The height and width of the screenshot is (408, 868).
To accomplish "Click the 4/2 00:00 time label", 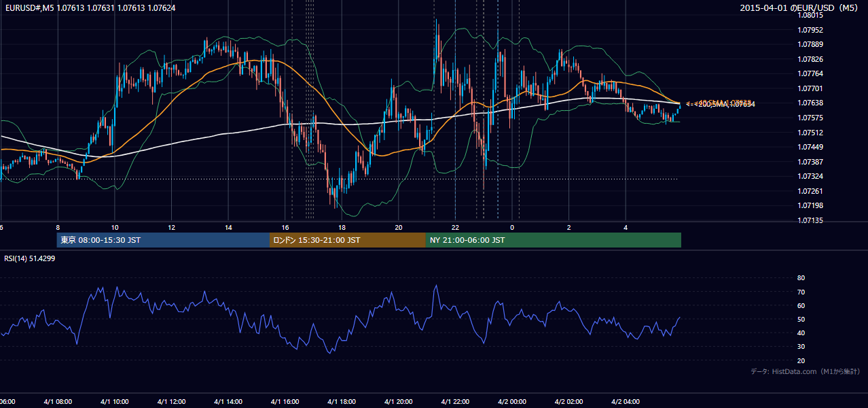I will pos(512,402).
